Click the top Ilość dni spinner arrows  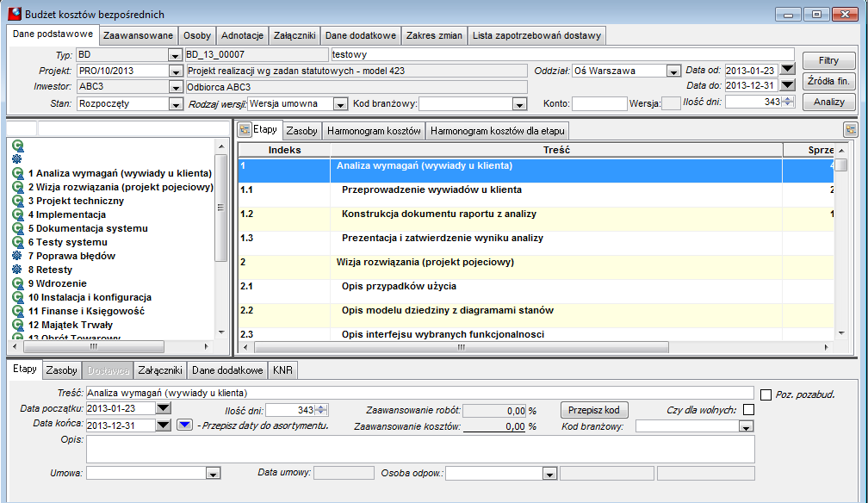click(788, 102)
